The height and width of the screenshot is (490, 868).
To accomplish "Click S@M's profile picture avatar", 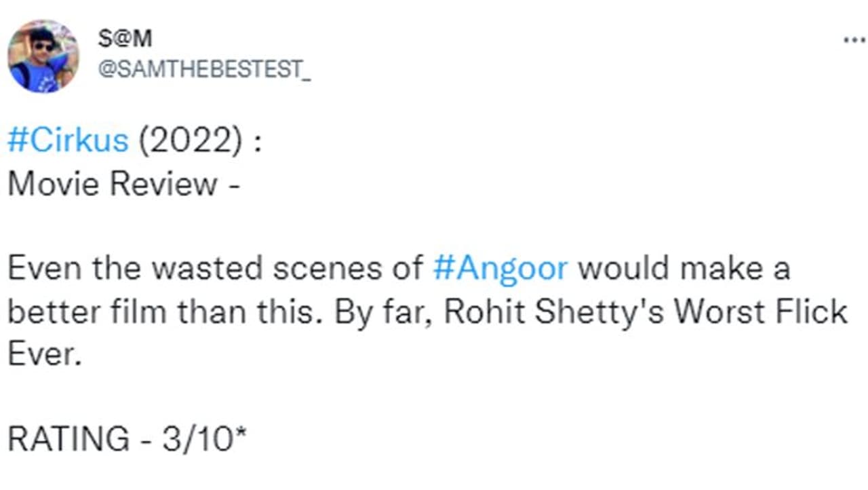I will point(43,56).
